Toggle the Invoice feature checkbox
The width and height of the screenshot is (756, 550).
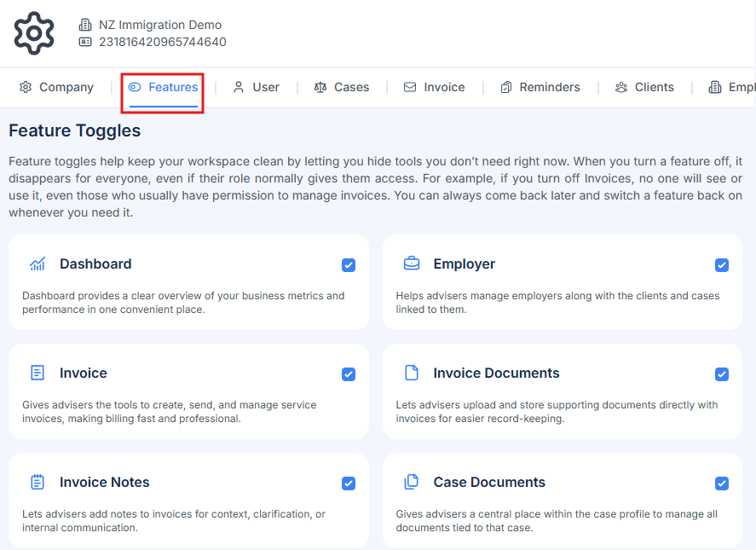349,374
